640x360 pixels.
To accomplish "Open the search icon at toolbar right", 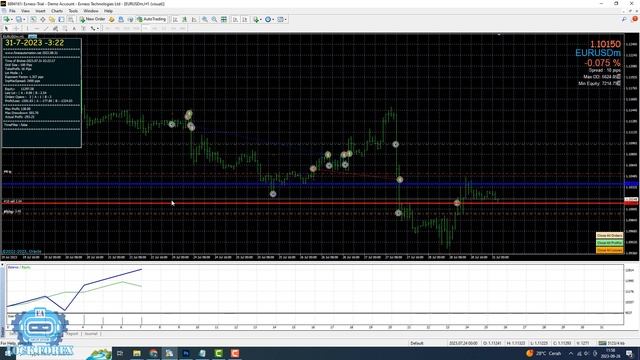I will pyautogui.click(x=624, y=19).
